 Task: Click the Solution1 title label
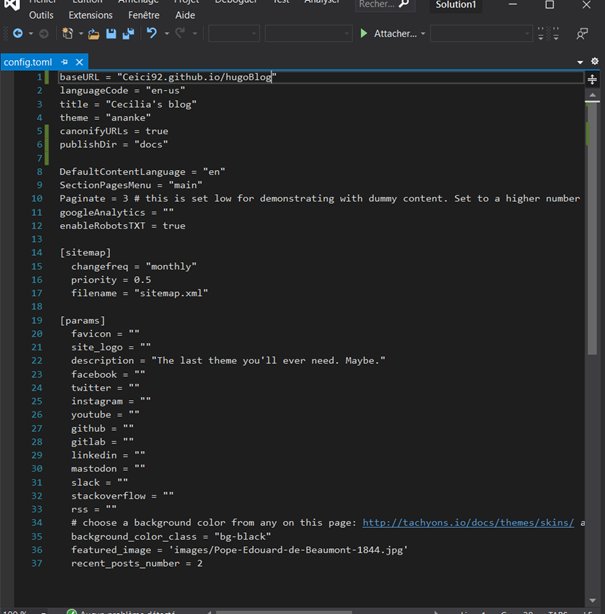456,5
